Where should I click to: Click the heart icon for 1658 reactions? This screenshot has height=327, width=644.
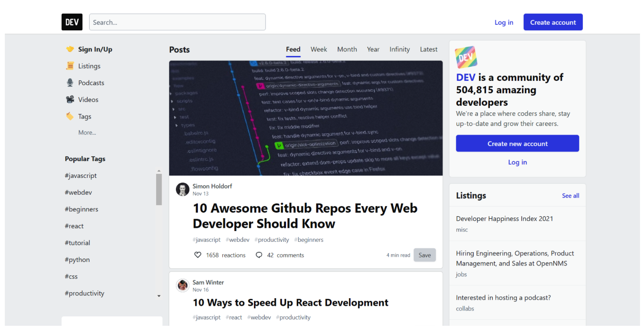point(198,255)
